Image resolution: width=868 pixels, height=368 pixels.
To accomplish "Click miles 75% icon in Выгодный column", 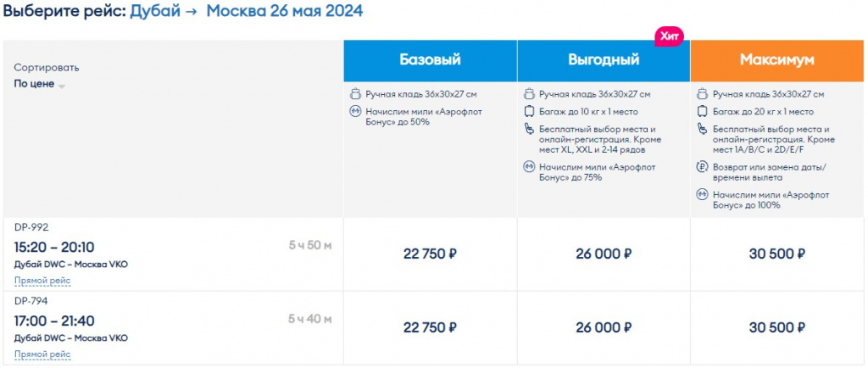I will (529, 165).
